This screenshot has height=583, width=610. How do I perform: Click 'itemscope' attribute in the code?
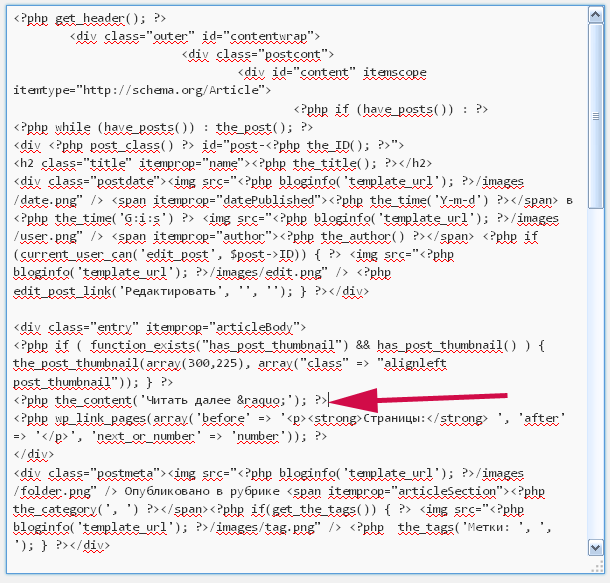pos(394,72)
